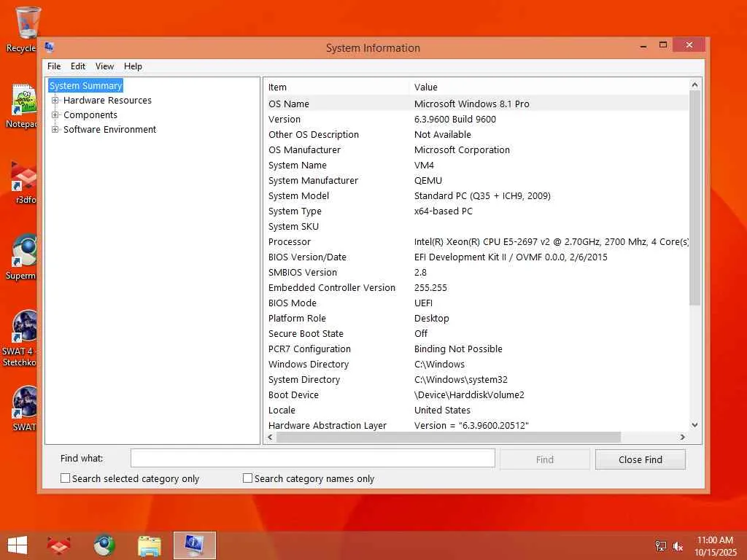
Task: Open the Help menu
Action: click(x=133, y=66)
